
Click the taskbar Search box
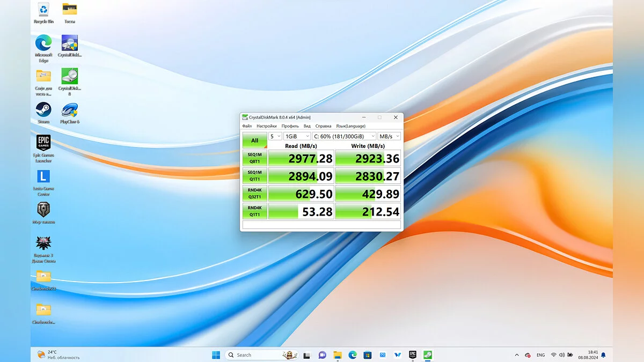click(252, 355)
